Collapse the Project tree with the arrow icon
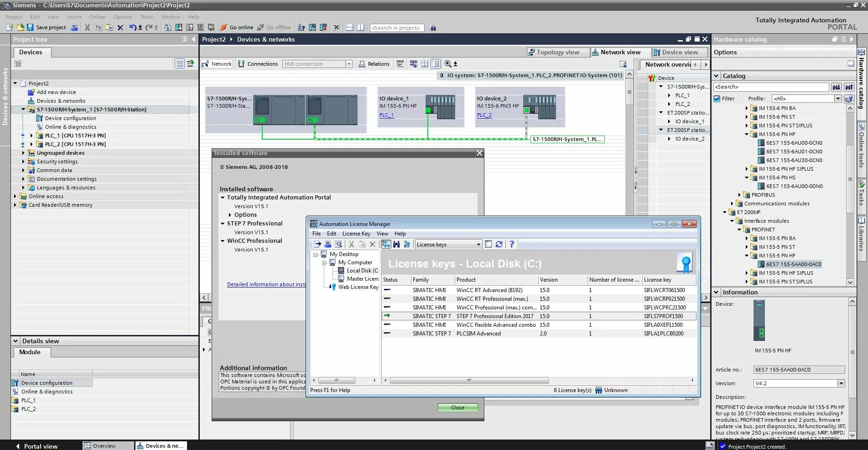The height and width of the screenshot is (450, 868). [193, 39]
